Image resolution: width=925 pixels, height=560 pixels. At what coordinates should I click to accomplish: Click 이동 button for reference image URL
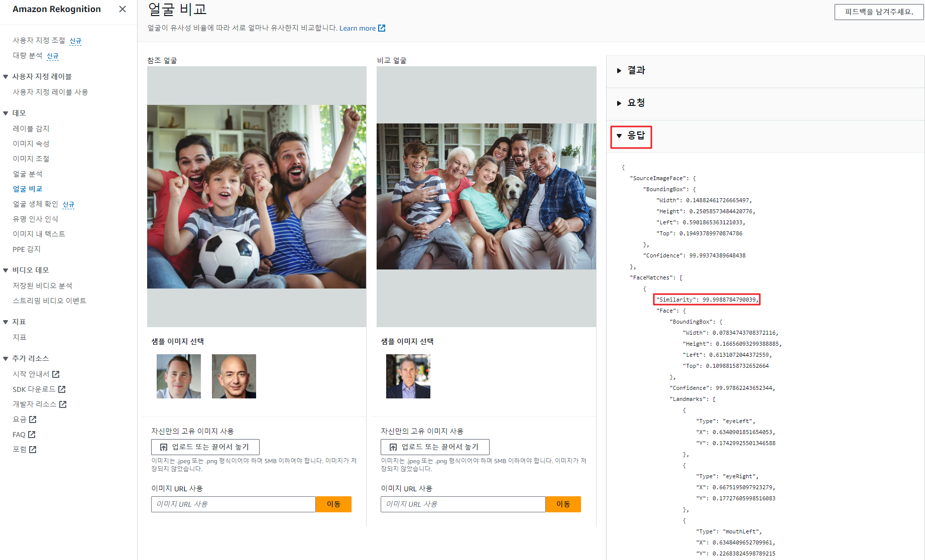(x=334, y=504)
